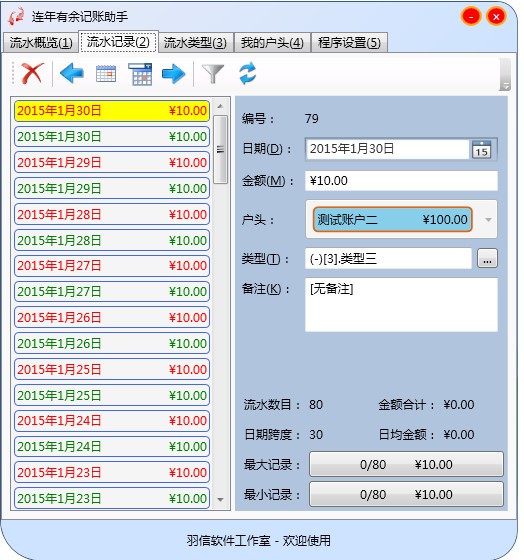This screenshot has height=560, width=524.
Task: Select the red 2015年1月28日 record
Action: coord(112,214)
